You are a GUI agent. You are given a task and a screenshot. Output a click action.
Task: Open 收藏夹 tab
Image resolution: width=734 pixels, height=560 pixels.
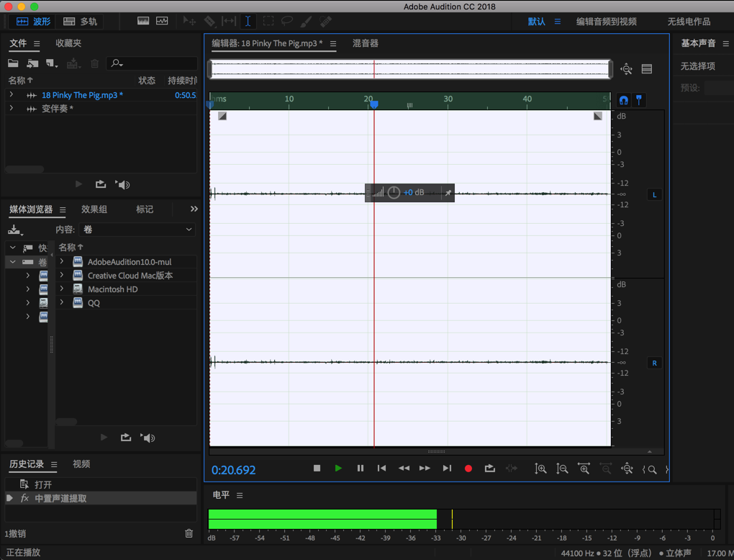68,43
